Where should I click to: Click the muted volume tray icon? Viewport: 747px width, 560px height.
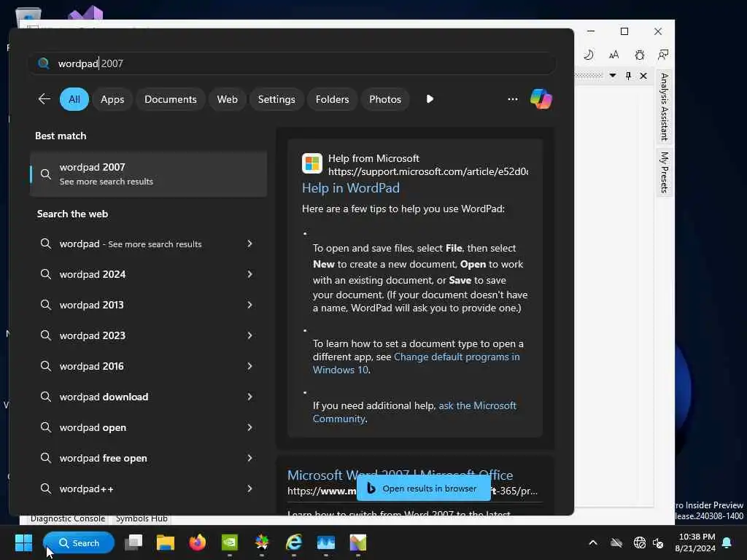coord(658,542)
